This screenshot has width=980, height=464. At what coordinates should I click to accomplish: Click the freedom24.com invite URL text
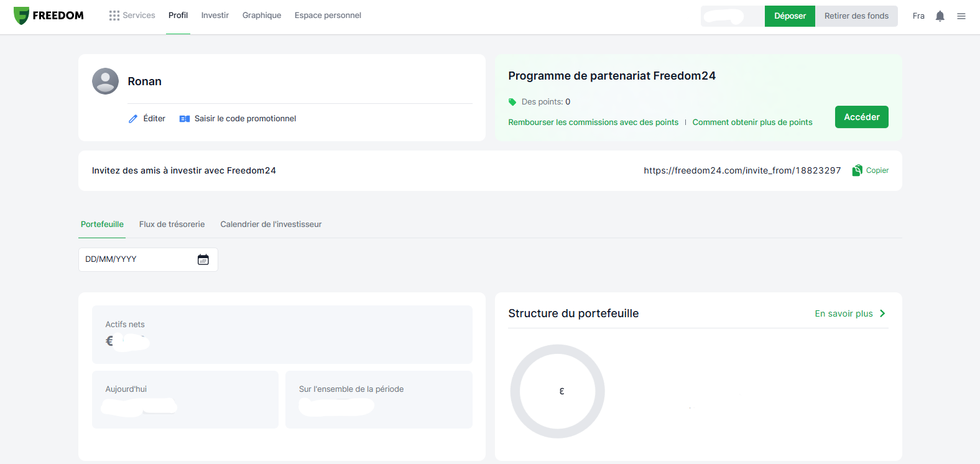tap(742, 170)
